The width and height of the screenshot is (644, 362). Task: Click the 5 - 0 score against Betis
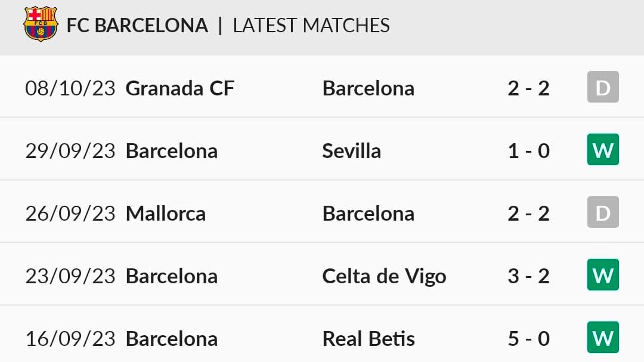coord(528,339)
